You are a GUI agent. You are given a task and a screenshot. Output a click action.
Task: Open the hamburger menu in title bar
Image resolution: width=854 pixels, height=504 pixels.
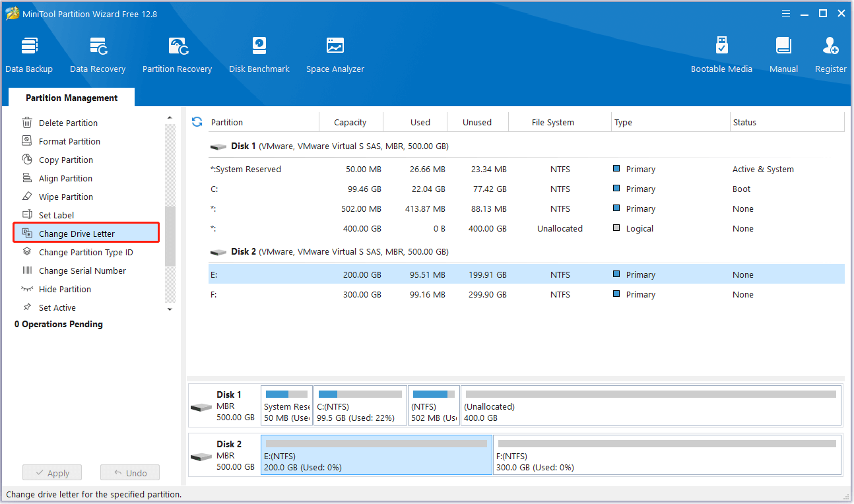click(786, 13)
